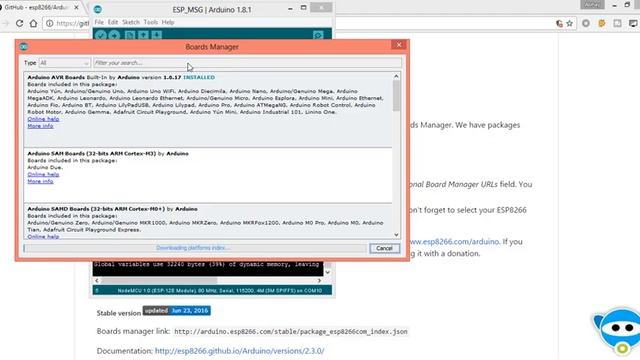Open Online help for Arduino SAM Boards
The height and width of the screenshot is (360, 640).
[43, 174]
